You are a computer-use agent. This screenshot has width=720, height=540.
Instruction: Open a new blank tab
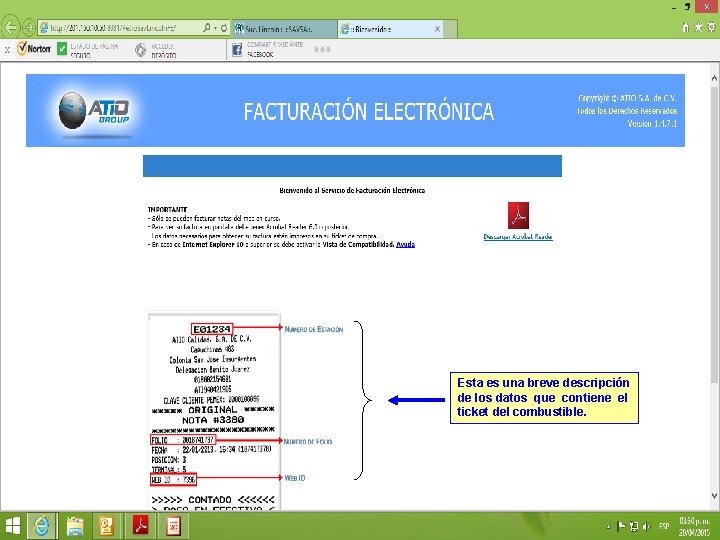point(450,28)
